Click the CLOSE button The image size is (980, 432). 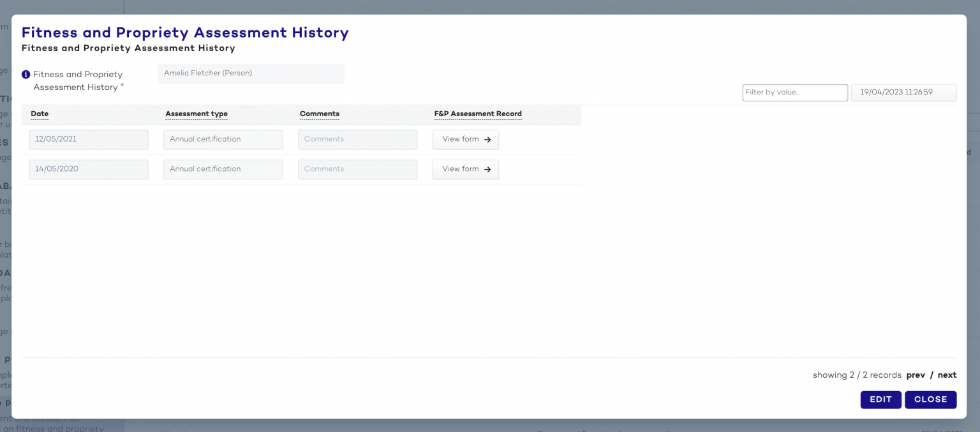tap(930, 399)
